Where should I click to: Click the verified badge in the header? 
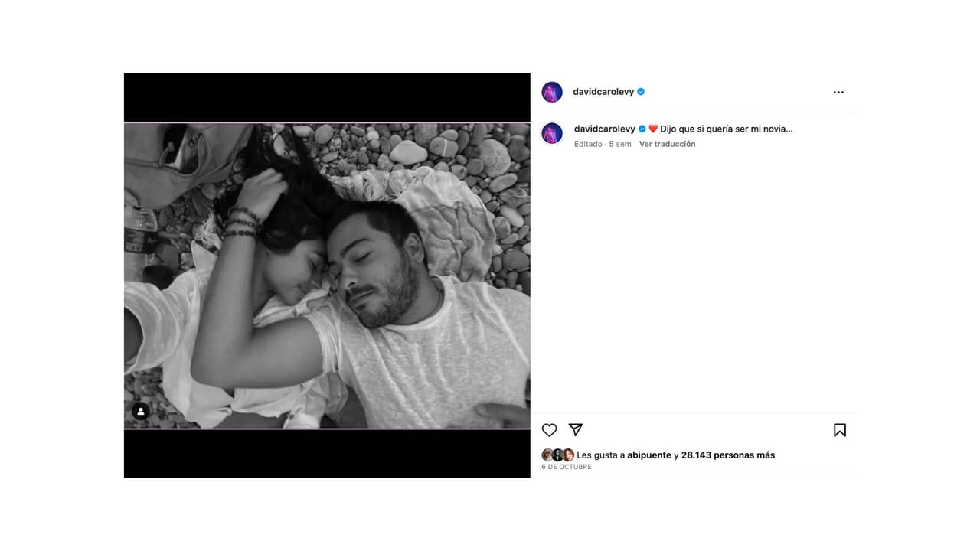(x=641, y=92)
